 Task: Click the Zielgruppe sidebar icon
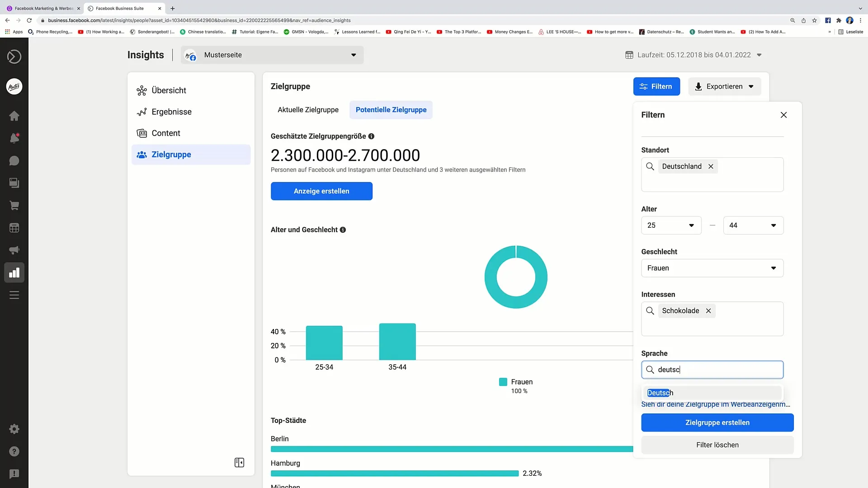(142, 155)
